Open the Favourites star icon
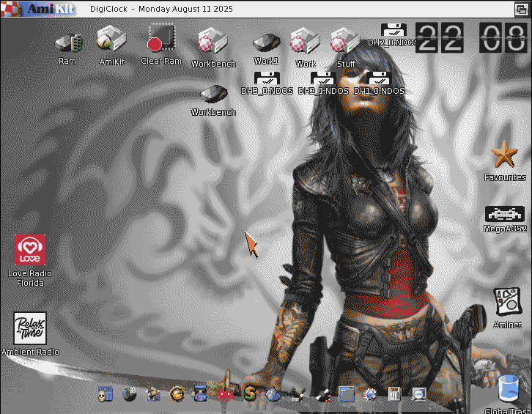This screenshot has width=532, height=414. 504,155
